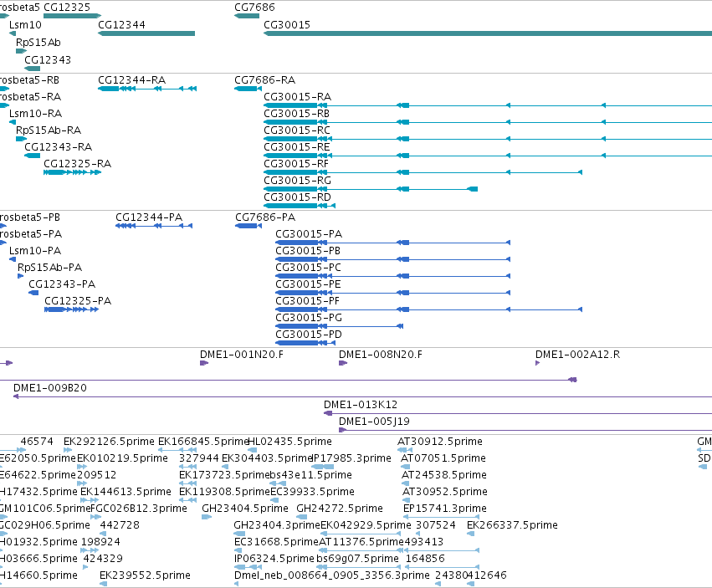Viewport: 712px width, 588px height.
Task: Select the CG30015-RA transcript label
Action: [297, 97]
